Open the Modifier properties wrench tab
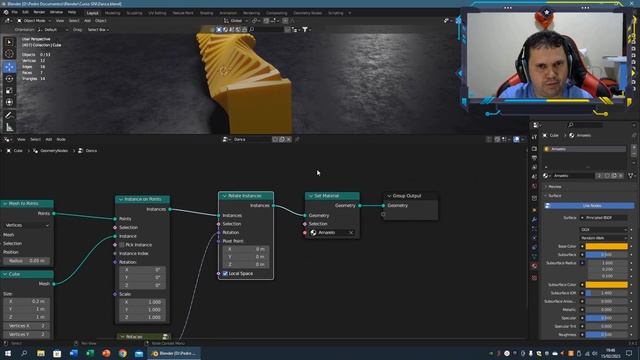 click(534, 220)
